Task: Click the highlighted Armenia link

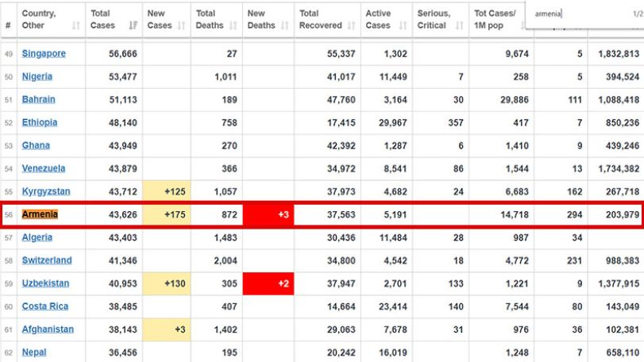Action: point(40,214)
